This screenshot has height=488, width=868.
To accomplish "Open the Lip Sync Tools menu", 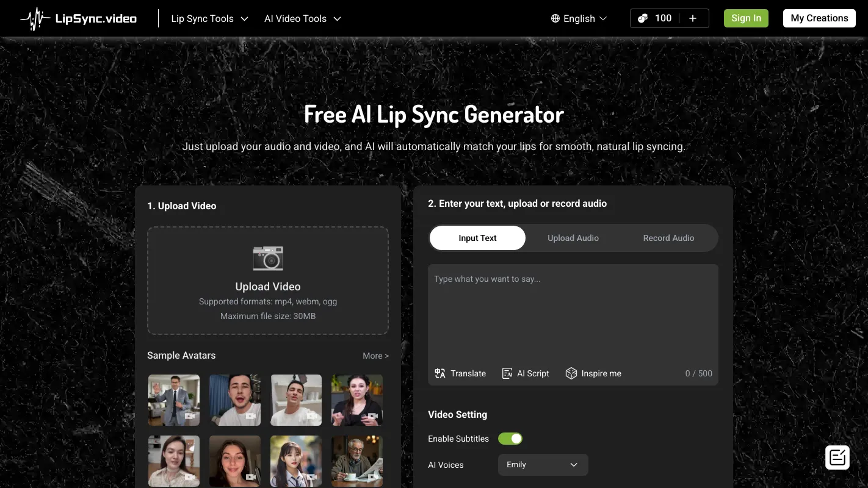I will (209, 18).
